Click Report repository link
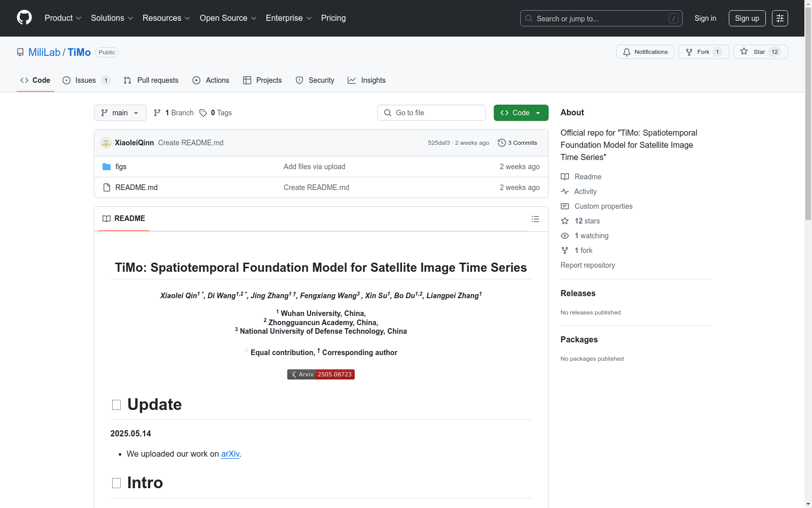Image resolution: width=812 pixels, height=508 pixels. (x=588, y=265)
